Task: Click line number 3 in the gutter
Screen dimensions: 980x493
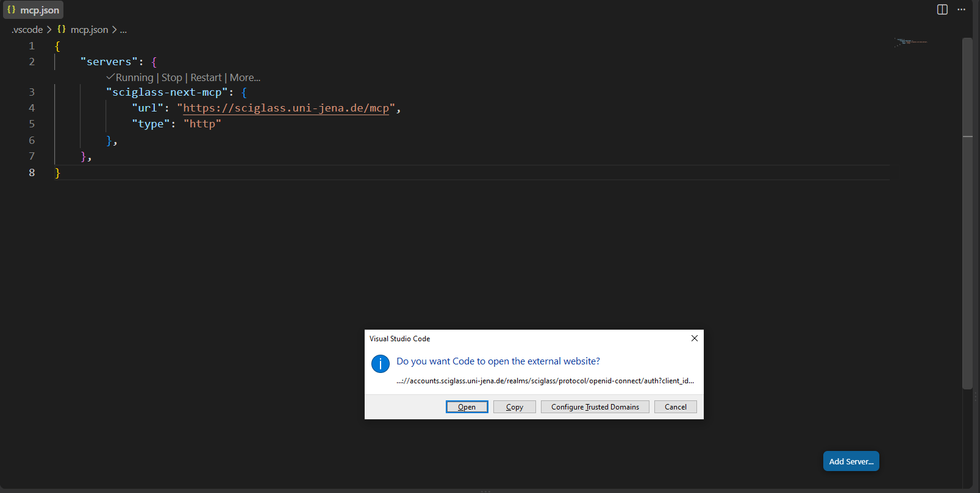Action: point(32,92)
